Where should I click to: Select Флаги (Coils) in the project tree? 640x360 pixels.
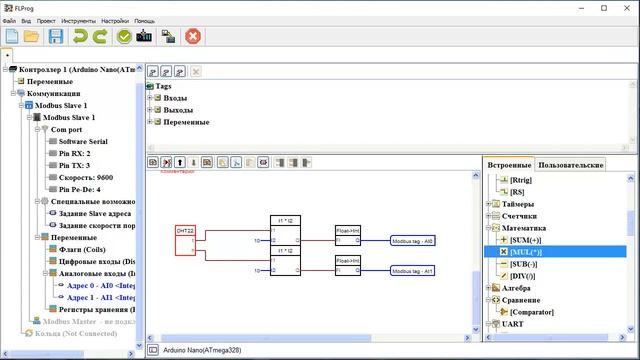point(82,249)
